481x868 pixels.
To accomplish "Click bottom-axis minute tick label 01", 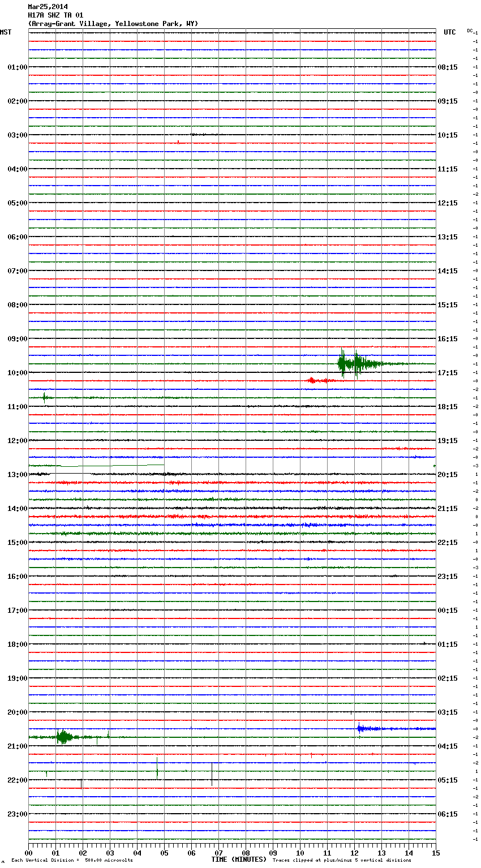I will pos(55,853).
